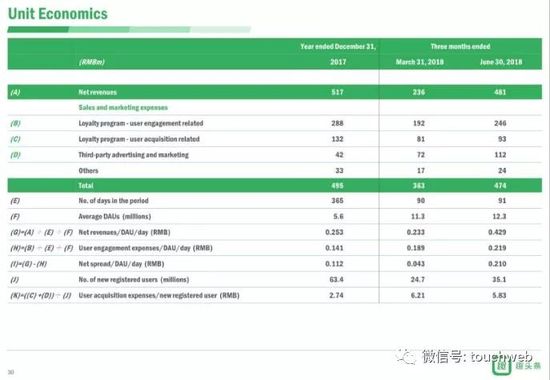Click the March 31, 2018 column header
This screenshot has height=380, width=550.
(x=420, y=62)
